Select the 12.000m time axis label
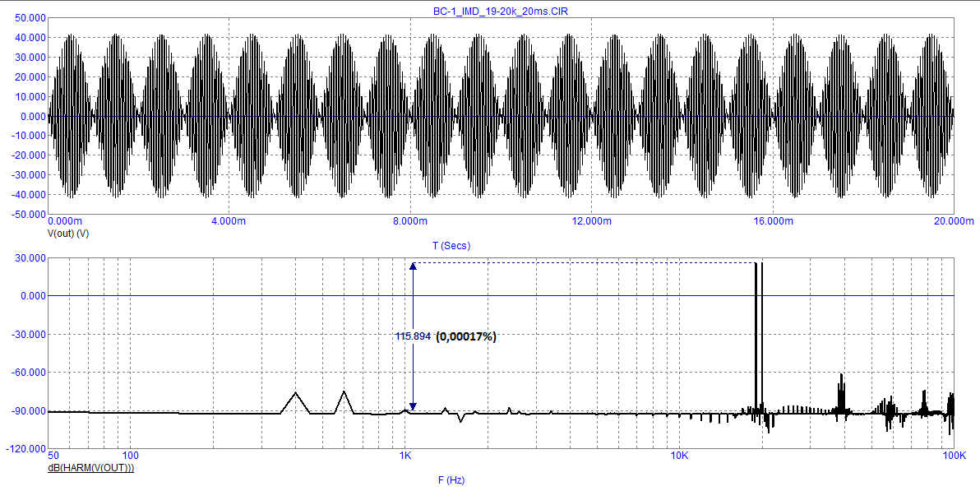 (591, 220)
